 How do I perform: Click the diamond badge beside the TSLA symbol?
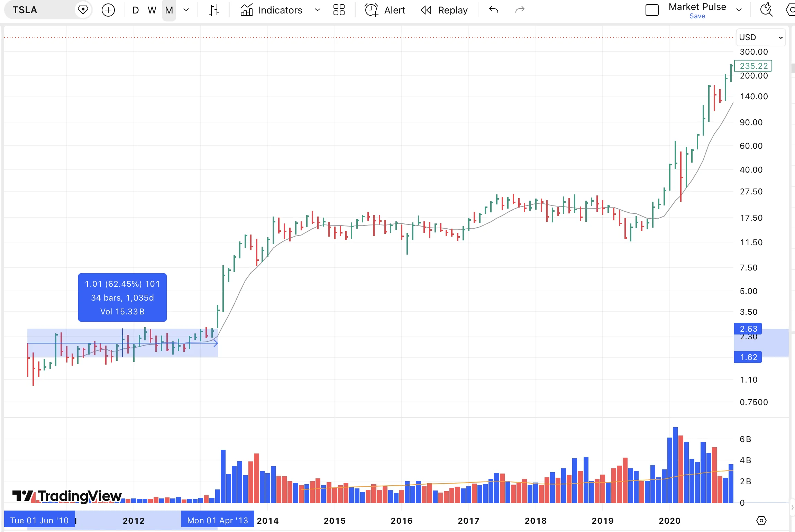(x=83, y=10)
